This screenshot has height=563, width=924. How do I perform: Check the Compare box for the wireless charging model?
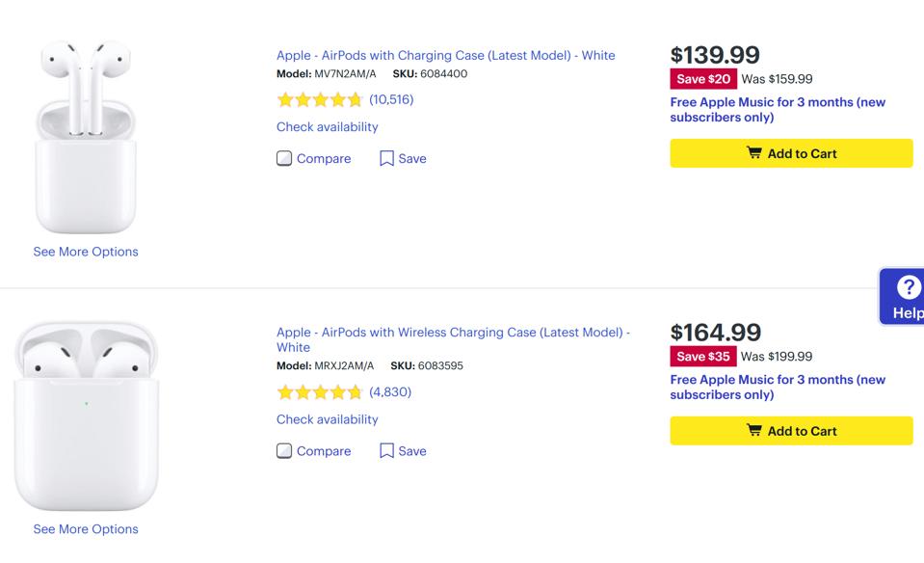tap(284, 449)
